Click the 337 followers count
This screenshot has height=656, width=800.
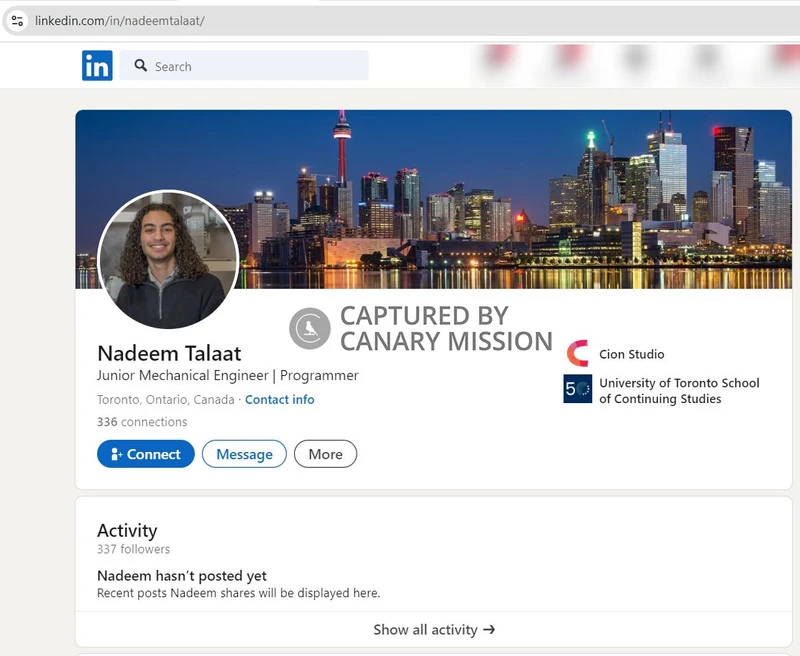coord(132,549)
